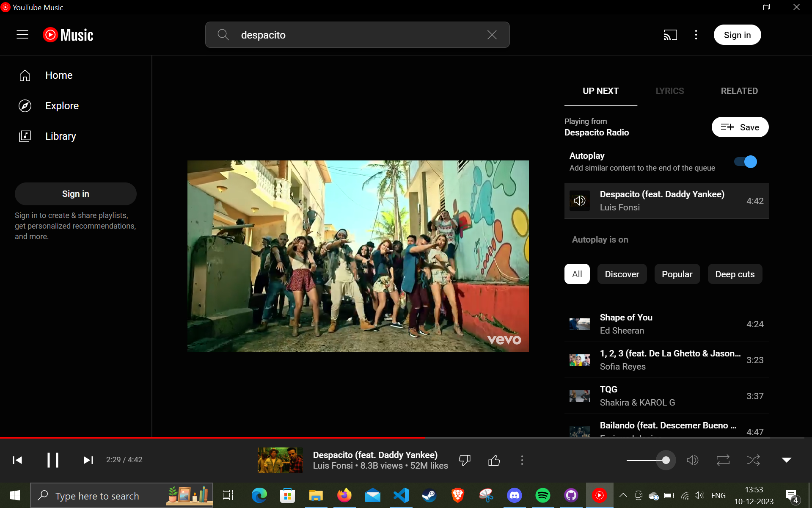
Task: Click the YouTube Music logo
Action: click(68, 35)
